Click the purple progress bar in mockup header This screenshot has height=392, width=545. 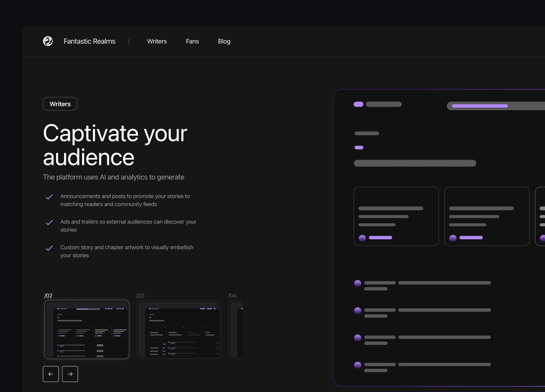(x=480, y=106)
